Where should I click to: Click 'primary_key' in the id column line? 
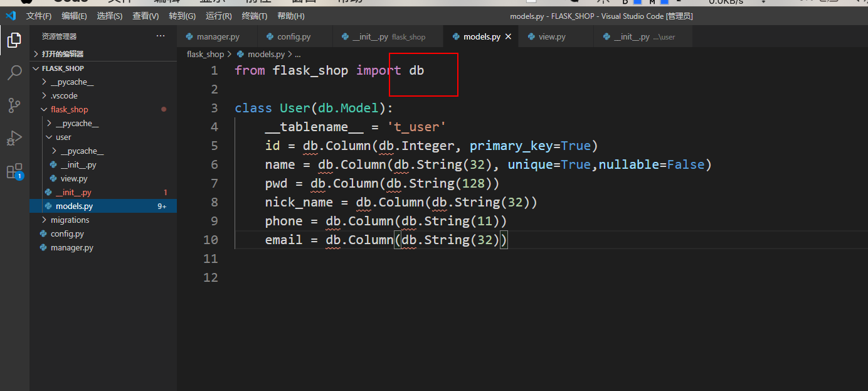(511, 146)
